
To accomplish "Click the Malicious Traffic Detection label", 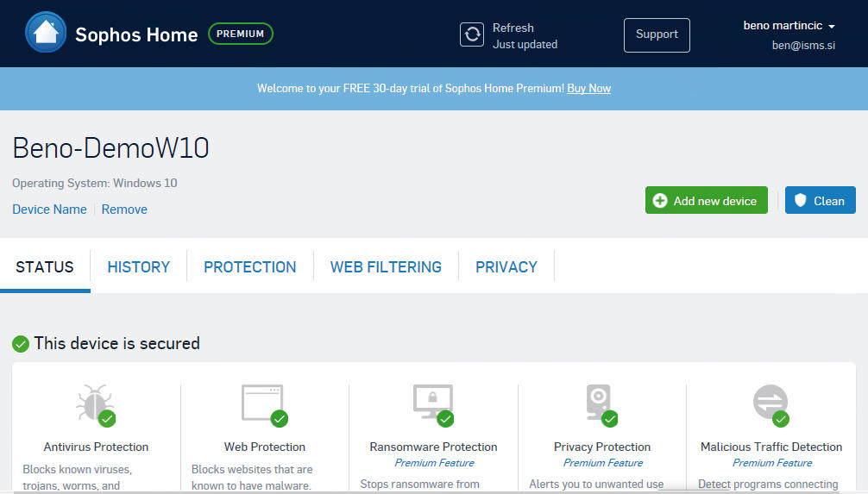I will tap(771, 447).
